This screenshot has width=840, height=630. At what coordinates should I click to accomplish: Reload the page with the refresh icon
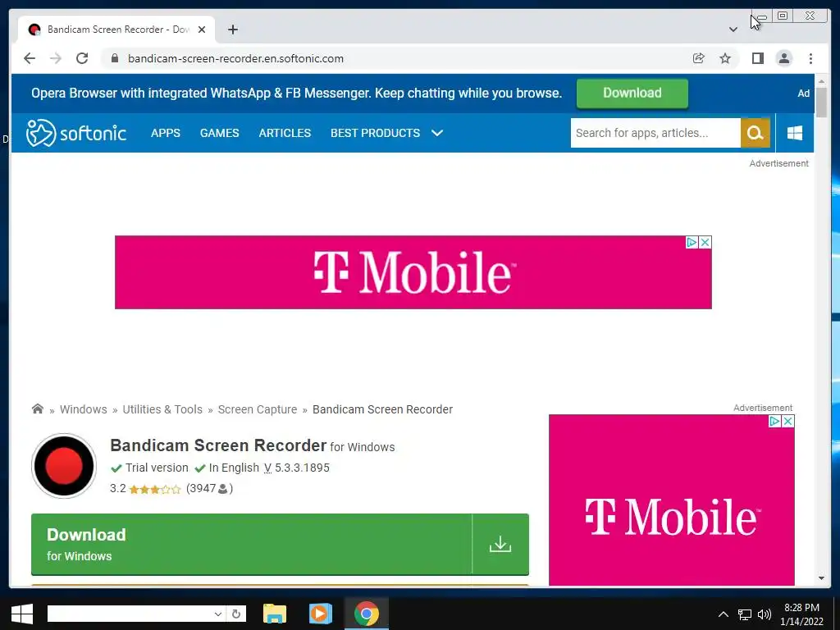82,58
